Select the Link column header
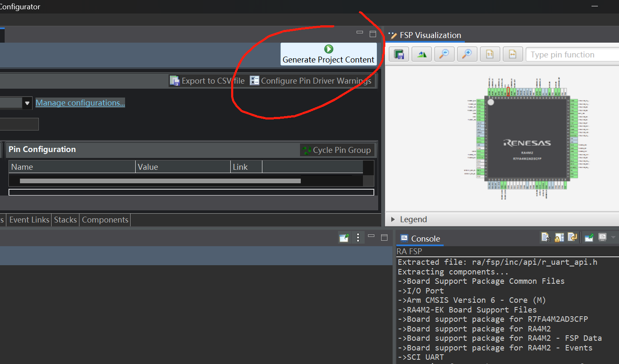The image size is (619, 364). click(x=246, y=167)
